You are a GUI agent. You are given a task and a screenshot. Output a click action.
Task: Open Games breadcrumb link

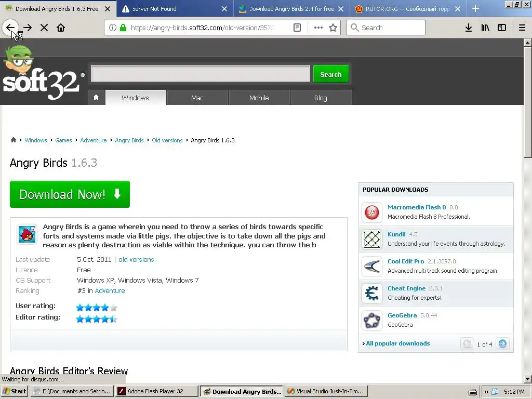click(63, 140)
